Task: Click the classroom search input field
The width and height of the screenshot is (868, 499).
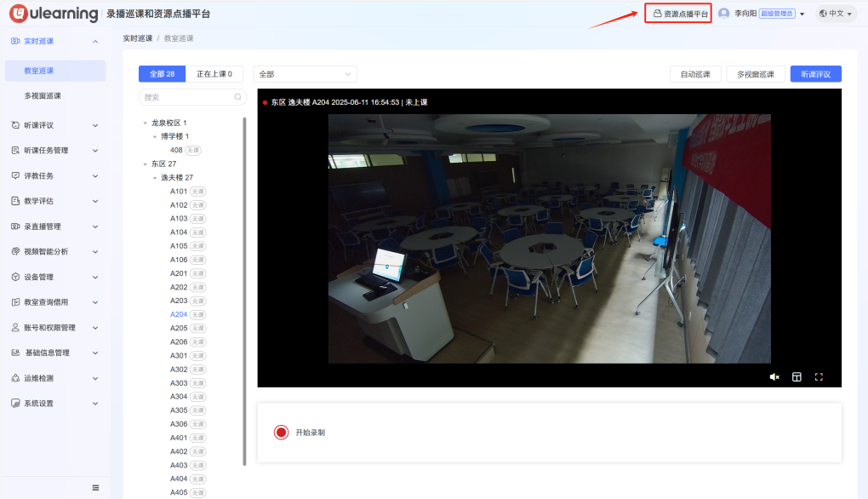Action: [x=187, y=97]
